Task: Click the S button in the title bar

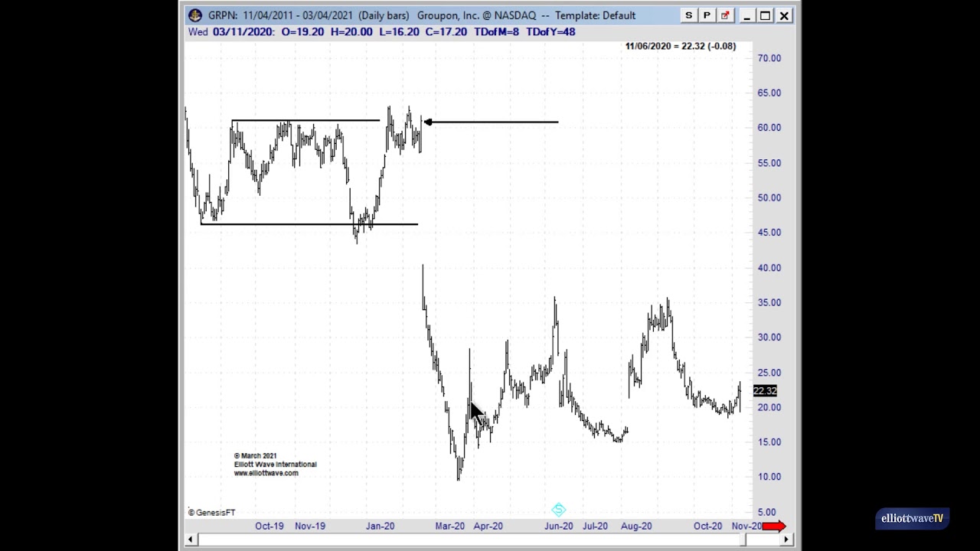Action: tap(688, 15)
